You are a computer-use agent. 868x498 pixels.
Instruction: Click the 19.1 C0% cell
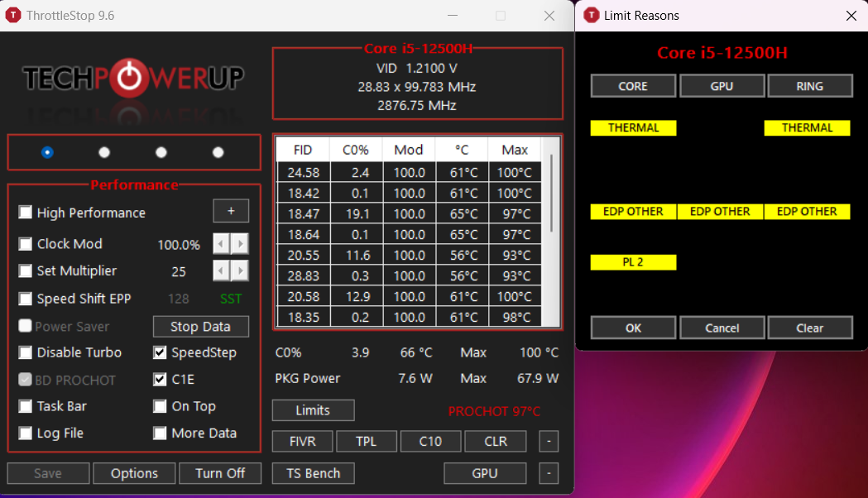tap(357, 214)
